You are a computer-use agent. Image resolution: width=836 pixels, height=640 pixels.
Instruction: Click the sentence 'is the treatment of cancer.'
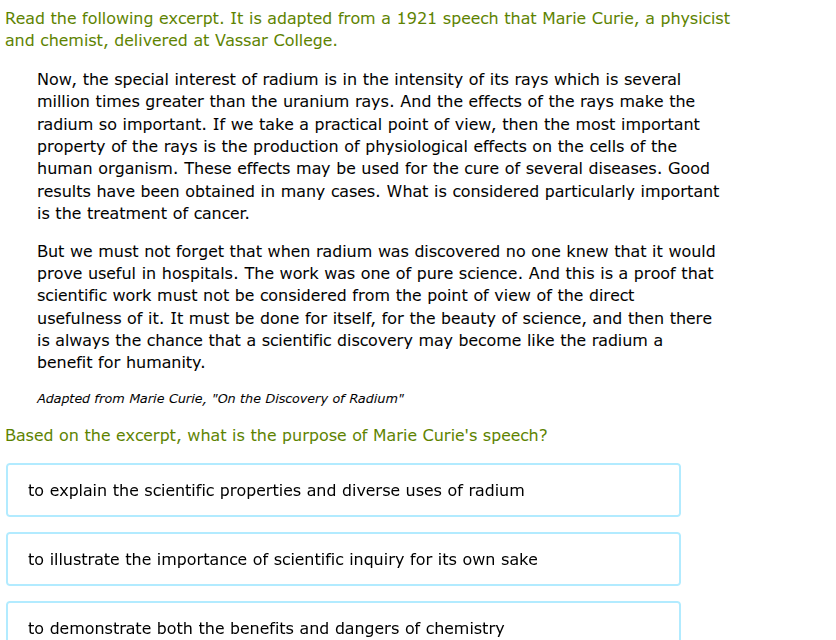(143, 213)
